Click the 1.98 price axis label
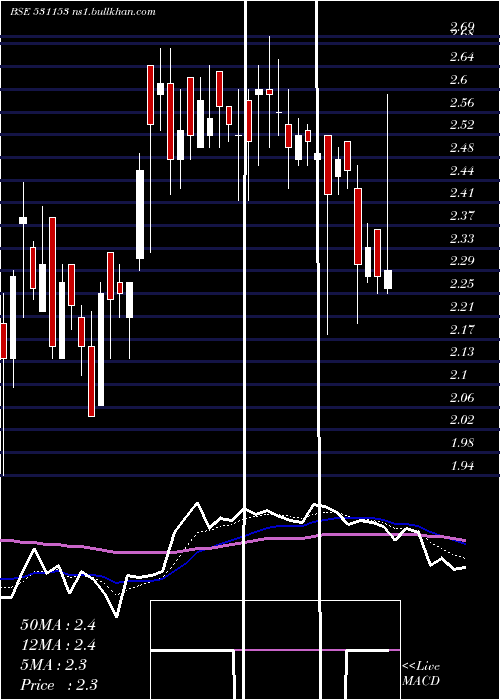Screen dimensions: 500x700 click(x=461, y=443)
